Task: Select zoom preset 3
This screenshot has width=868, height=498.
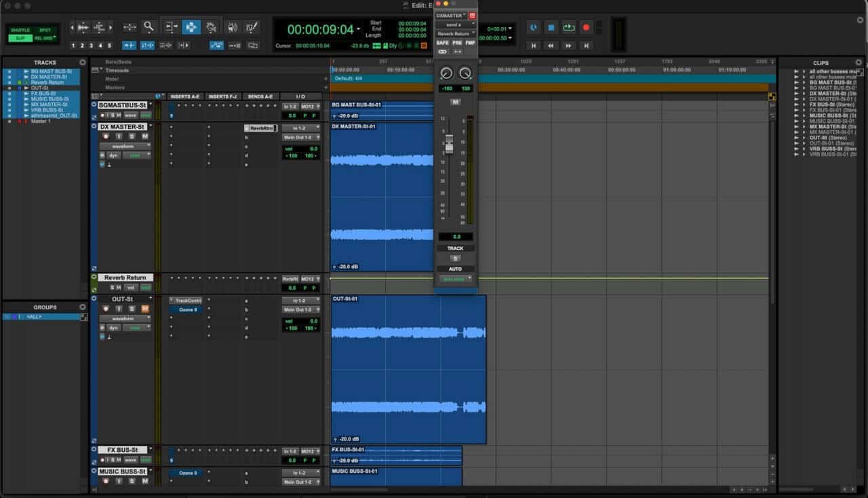Action: [92, 45]
